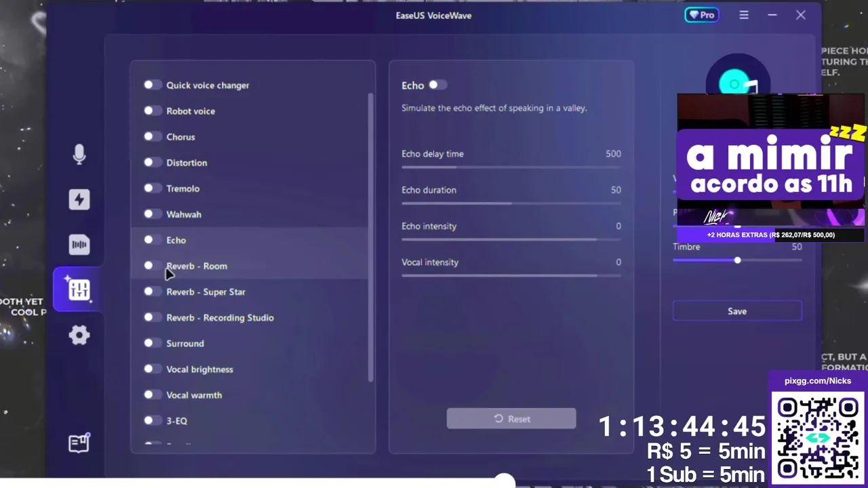The image size is (868, 488).
Task: Toggle Reverb - Recording Studio switch
Action: 153,317
